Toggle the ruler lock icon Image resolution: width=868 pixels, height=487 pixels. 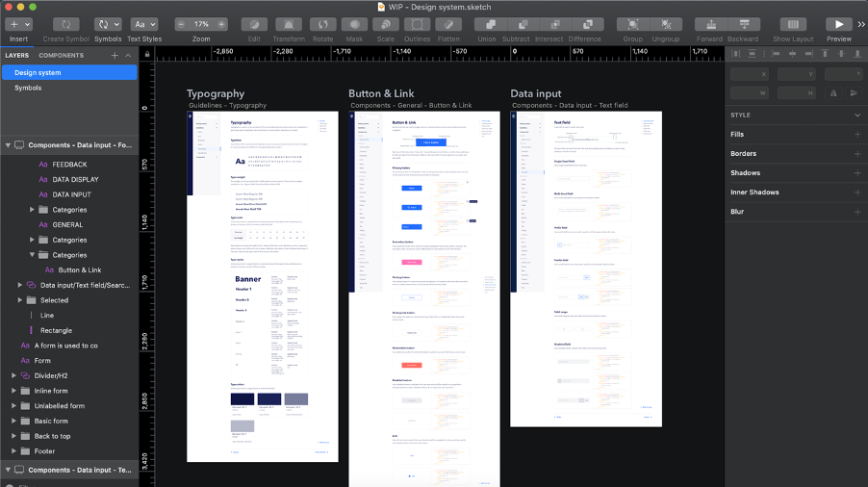[x=146, y=55]
